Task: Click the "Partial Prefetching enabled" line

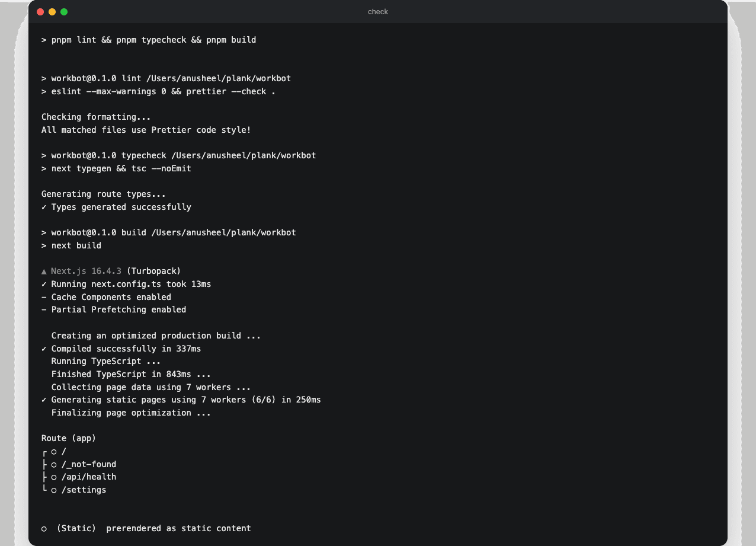Action: coord(114,309)
